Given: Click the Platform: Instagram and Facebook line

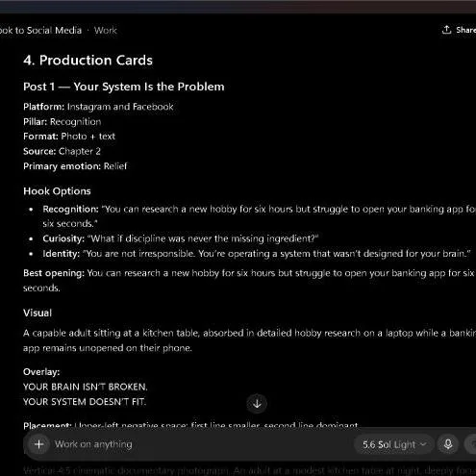Looking at the screenshot, I should point(98,107).
